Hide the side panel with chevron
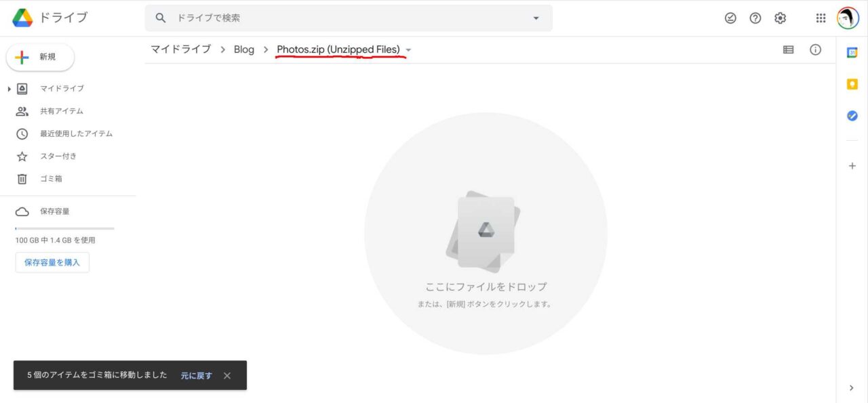 pos(852,388)
